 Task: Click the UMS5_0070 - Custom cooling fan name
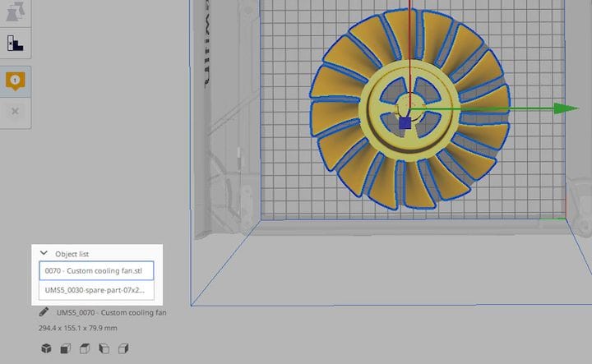(x=111, y=312)
